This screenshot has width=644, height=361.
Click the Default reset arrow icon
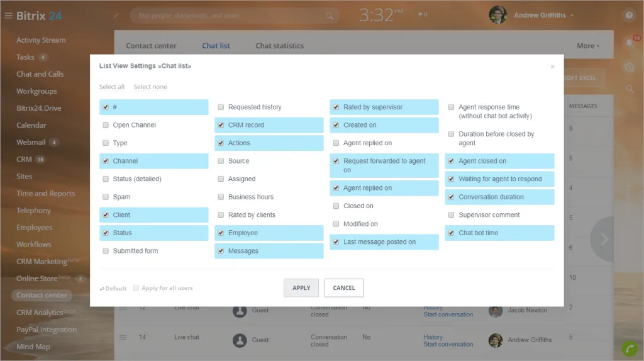102,289
